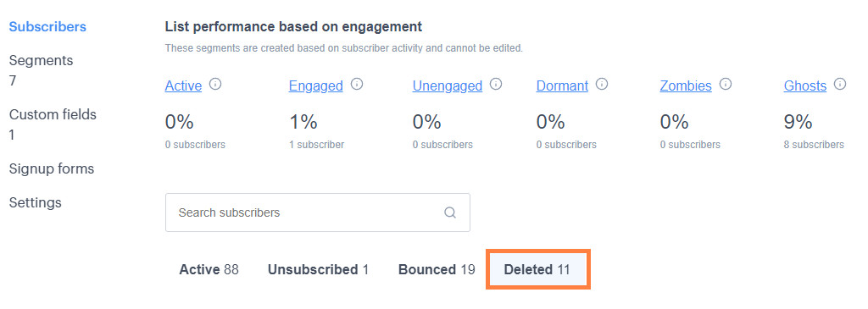Open the Active engagement segment link
The height and width of the screenshot is (309, 868).
pyautogui.click(x=183, y=86)
